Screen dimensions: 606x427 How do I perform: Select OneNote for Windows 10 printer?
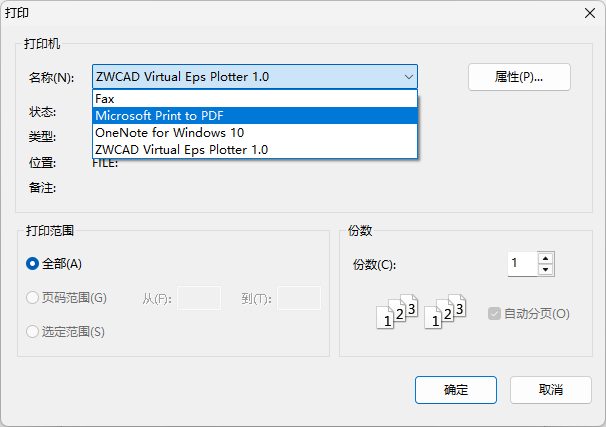169,132
